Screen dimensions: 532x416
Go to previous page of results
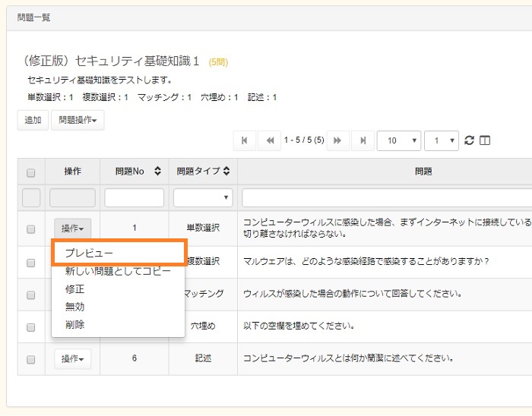coord(269,140)
